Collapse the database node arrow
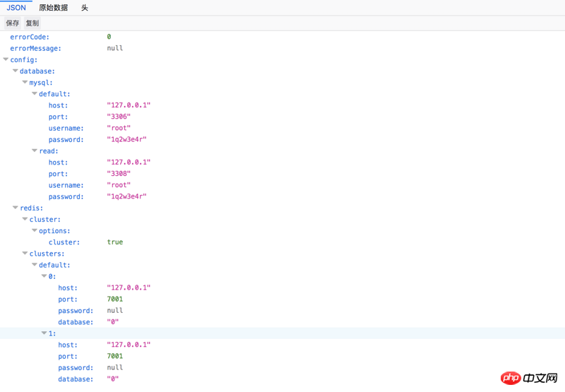Image resolution: width=565 pixels, height=392 pixels. tap(16, 71)
